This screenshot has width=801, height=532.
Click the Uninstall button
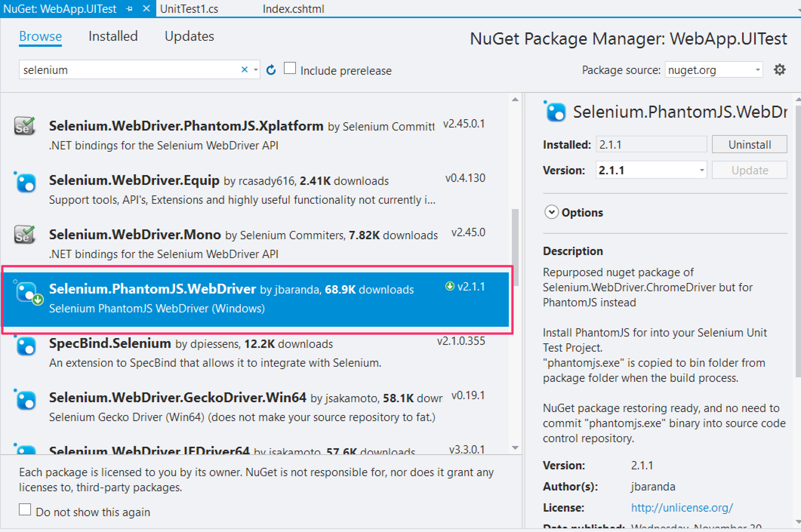tap(749, 145)
